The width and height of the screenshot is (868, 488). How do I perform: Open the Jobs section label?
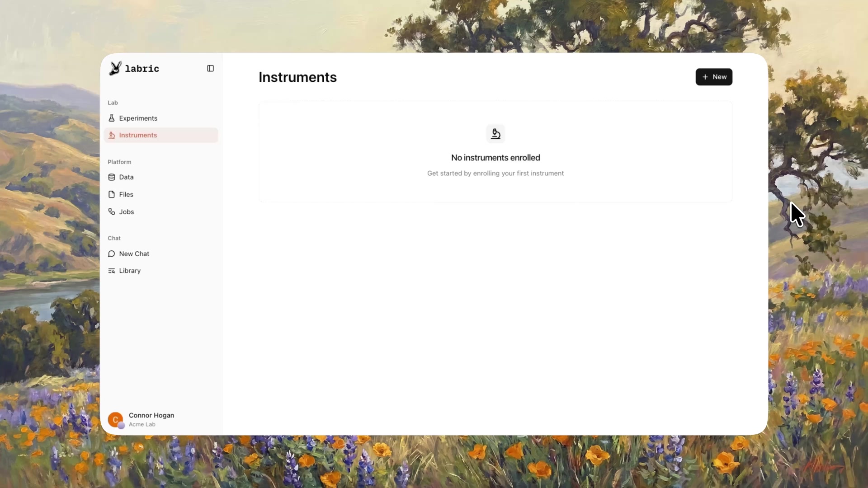[127, 211]
